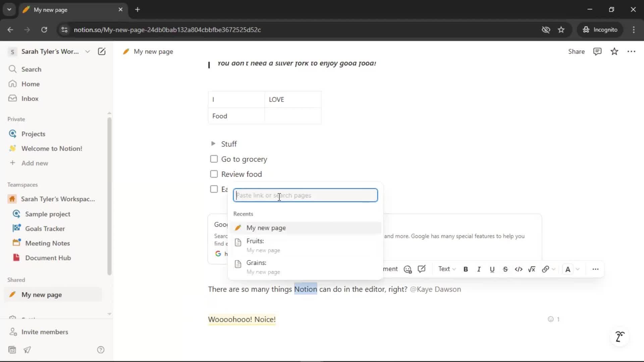Toggle italic formatting
The height and width of the screenshot is (362, 644).
pyautogui.click(x=479, y=269)
